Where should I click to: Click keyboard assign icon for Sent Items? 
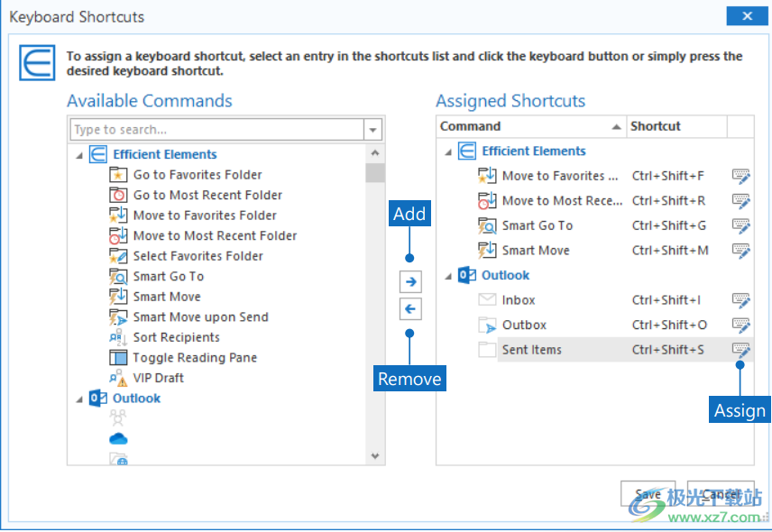point(740,350)
